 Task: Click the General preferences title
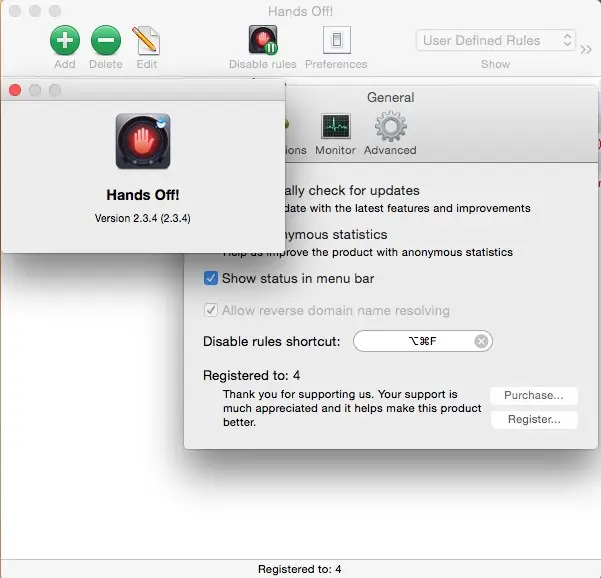391,97
